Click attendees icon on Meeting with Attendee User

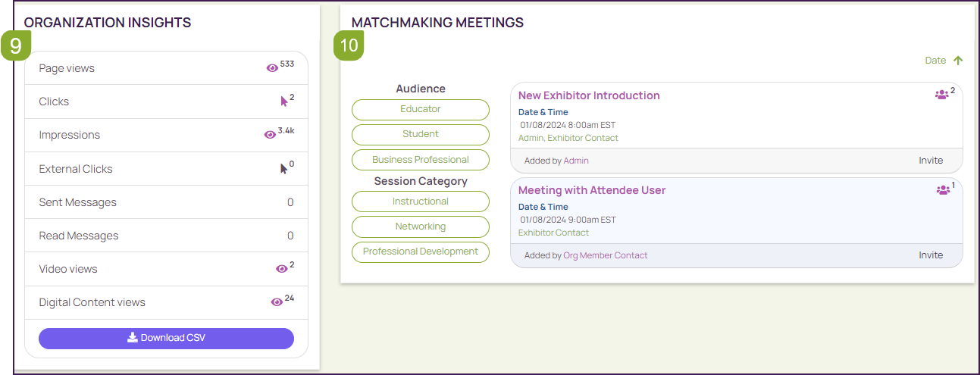(943, 190)
